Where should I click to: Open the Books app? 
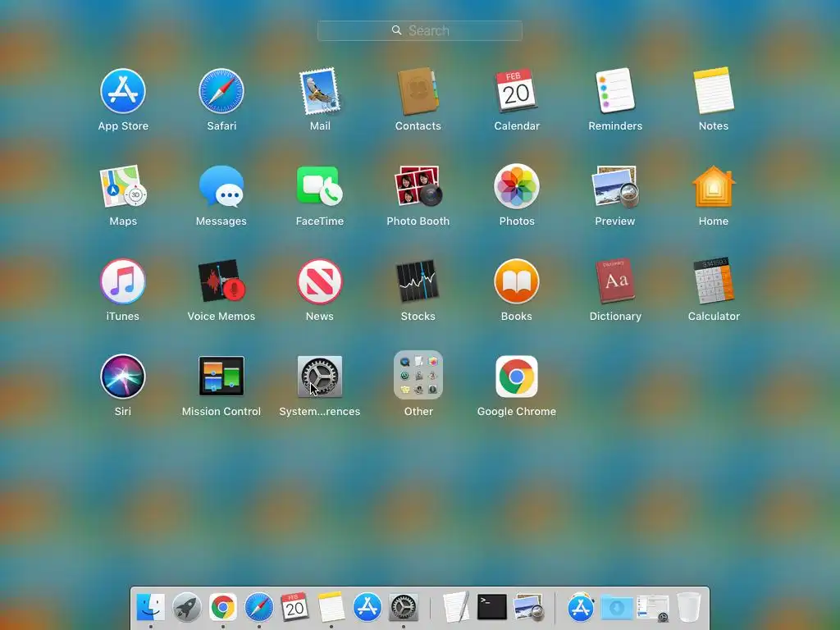point(517,282)
